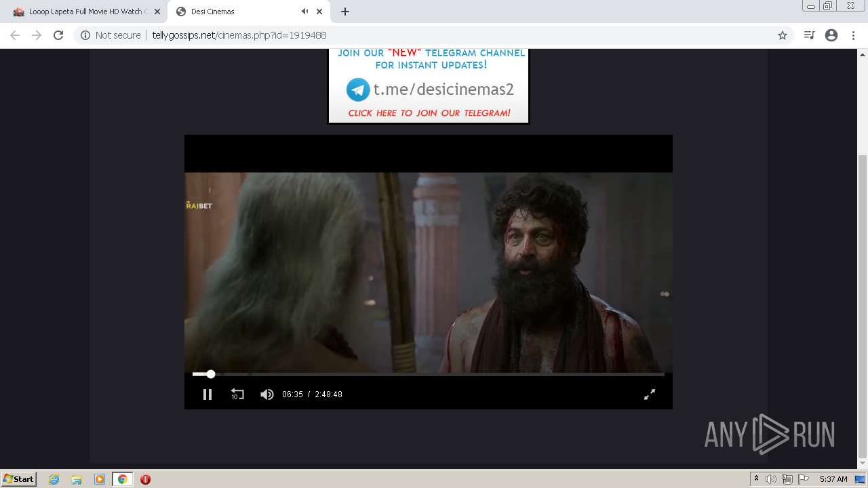868x488 pixels.
Task: Open File Explorer from the taskbar
Action: 77,479
